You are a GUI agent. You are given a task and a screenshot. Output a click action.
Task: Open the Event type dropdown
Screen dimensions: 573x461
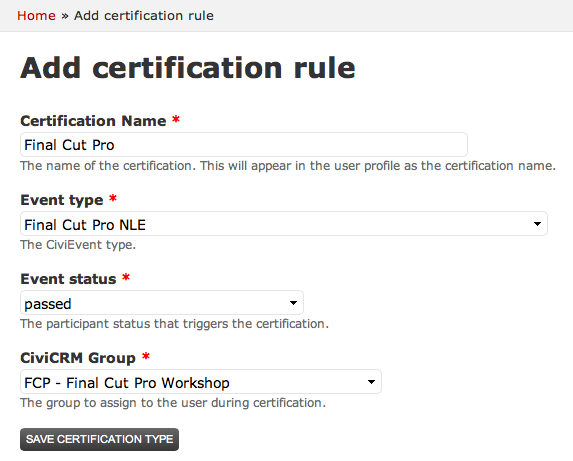284,224
